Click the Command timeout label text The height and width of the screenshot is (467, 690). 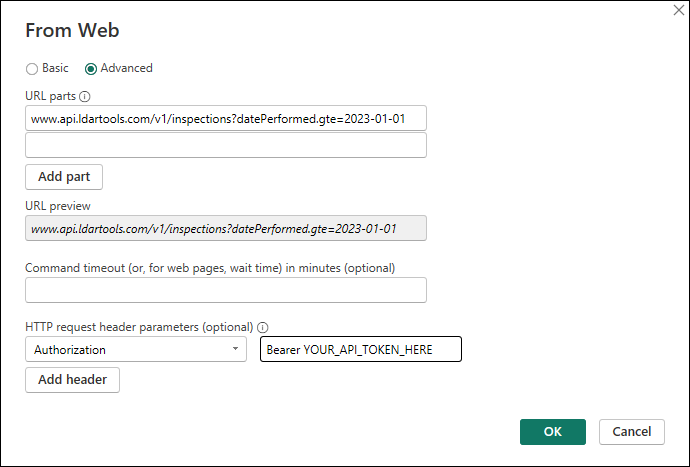coord(210,268)
